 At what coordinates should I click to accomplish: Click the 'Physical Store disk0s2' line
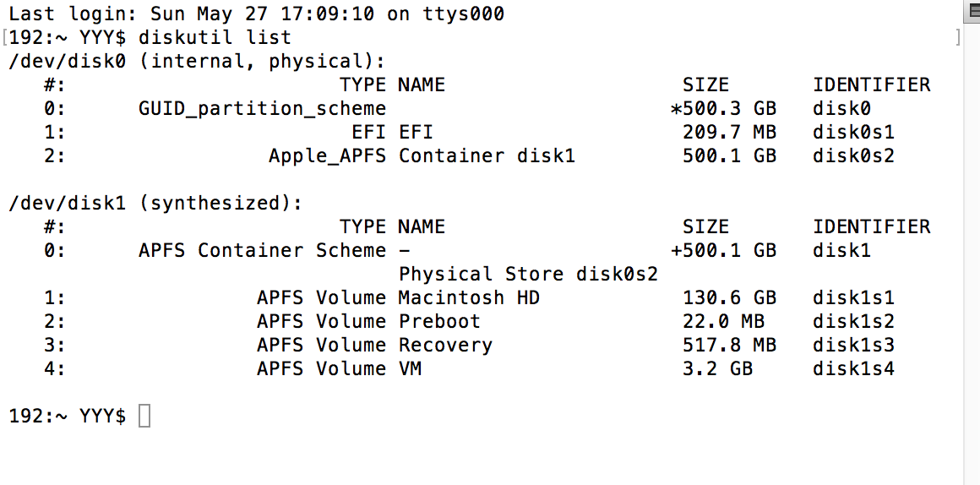(528, 275)
